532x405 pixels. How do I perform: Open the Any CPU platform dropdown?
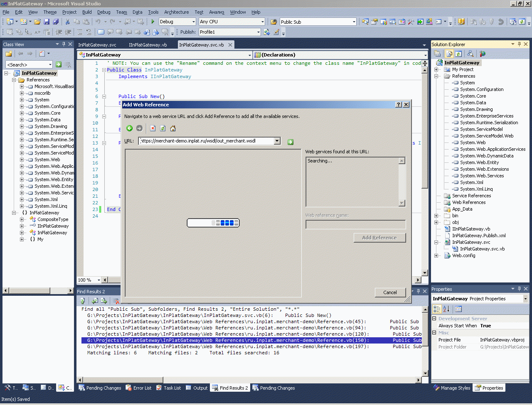click(262, 22)
